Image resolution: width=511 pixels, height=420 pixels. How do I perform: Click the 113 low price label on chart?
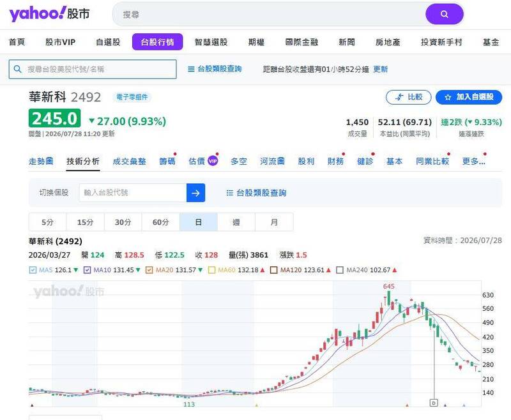189,404
